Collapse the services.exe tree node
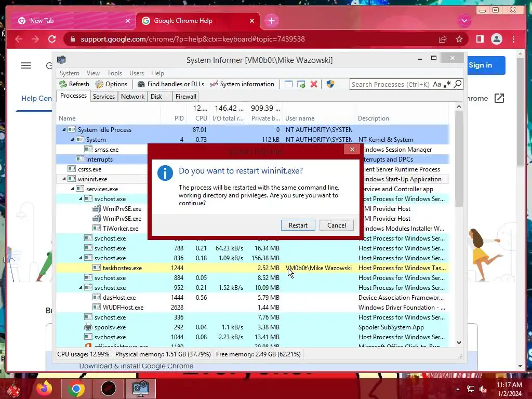The width and height of the screenshot is (532, 399). coord(72,189)
